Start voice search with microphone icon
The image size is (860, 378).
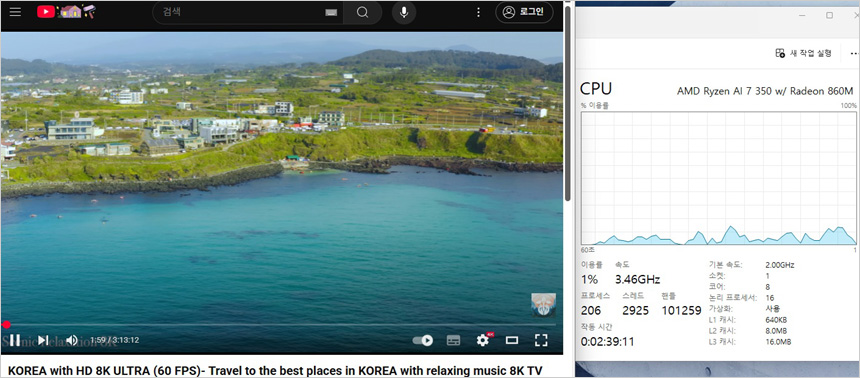tap(404, 13)
